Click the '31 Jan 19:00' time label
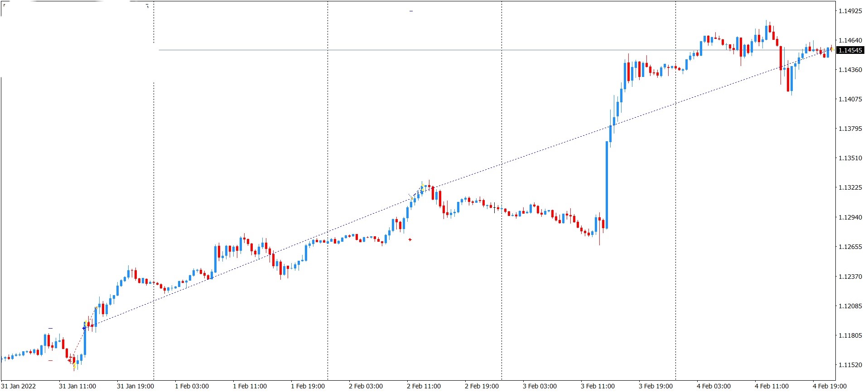The height and width of the screenshot is (392, 868). point(135,386)
